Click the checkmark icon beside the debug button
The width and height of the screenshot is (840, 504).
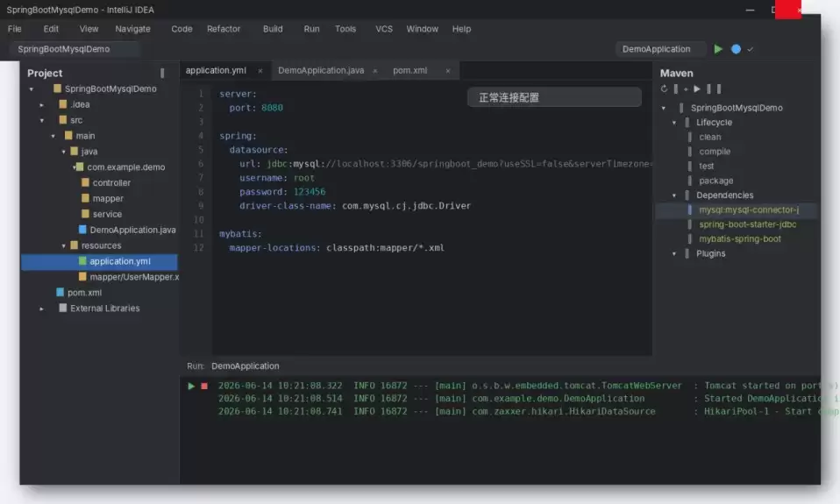coord(750,49)
